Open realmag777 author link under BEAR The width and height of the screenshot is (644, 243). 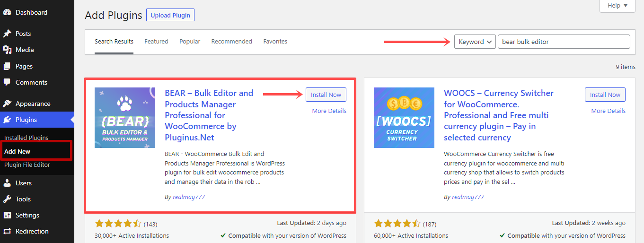pos(188,197)
